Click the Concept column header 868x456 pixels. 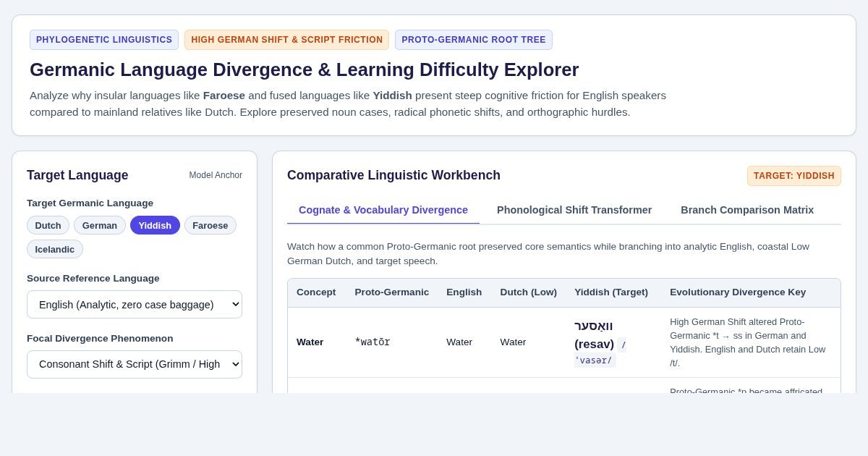pyautogui.click(x=316, y=292)
